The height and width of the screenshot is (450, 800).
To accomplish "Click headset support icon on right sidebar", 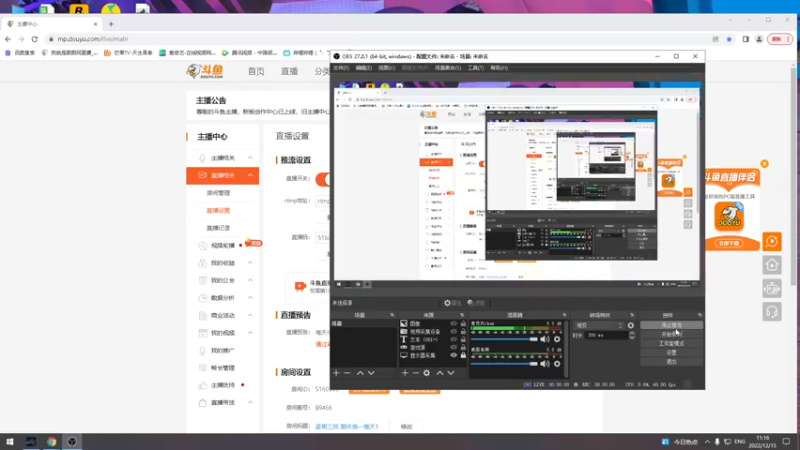I will coord(772,312).
